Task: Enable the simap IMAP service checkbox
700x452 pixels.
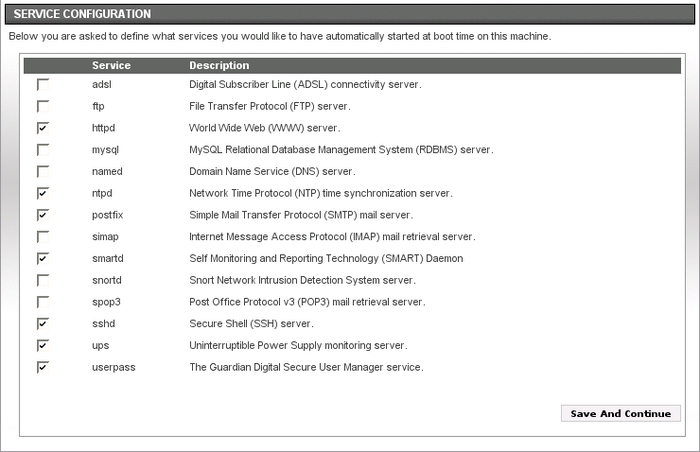Action: pos(43,237)
